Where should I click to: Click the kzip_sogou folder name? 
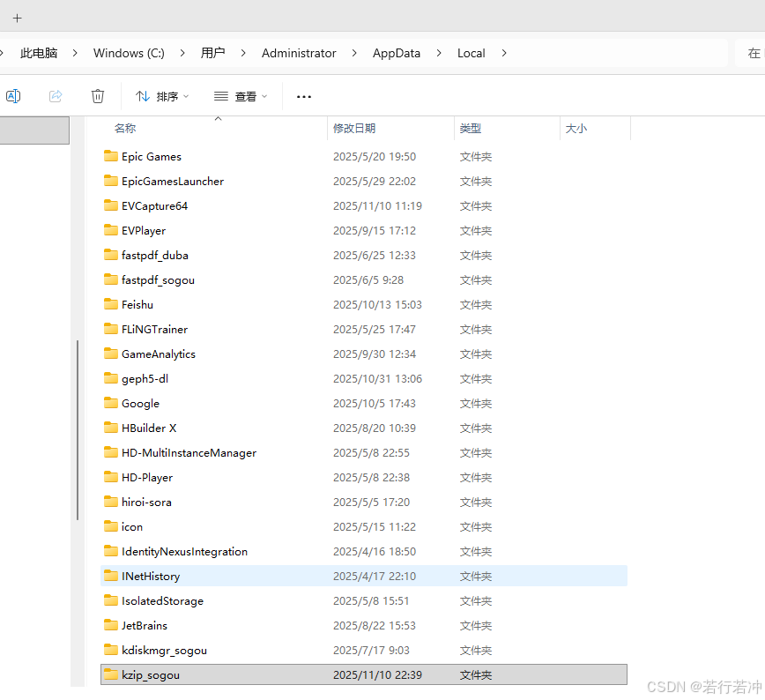click(x=151, y=675)
